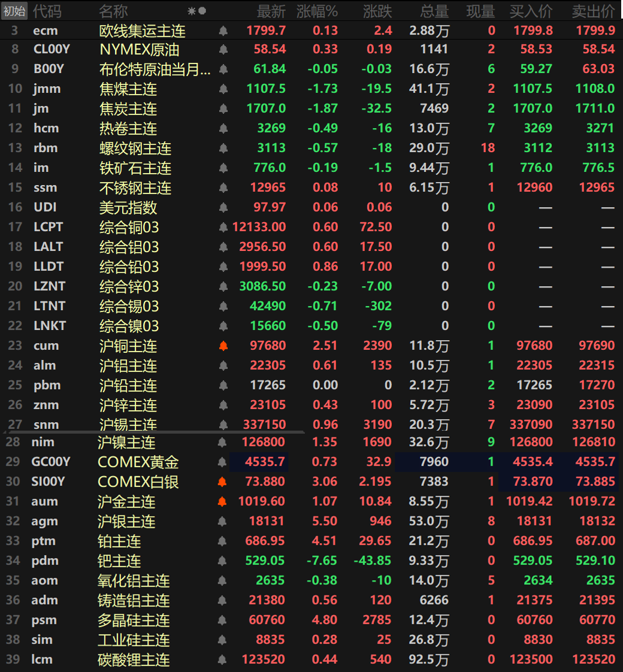Image resolution: width=623 pixels, height=672 pixels.
Task: Click the alert bell for 欧线集运主连
Action: 223,31
